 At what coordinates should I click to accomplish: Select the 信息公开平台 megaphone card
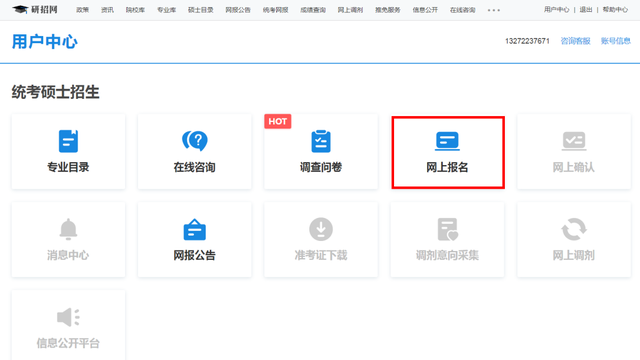[68, 325]
